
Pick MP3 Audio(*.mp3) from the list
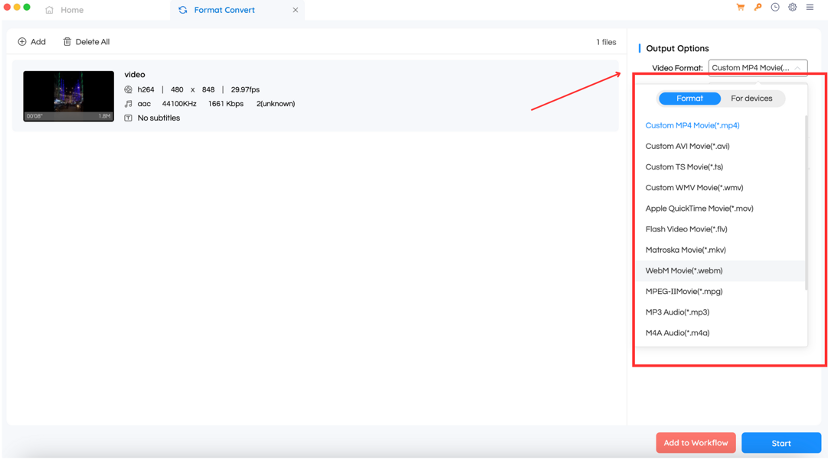coord(677,312)
